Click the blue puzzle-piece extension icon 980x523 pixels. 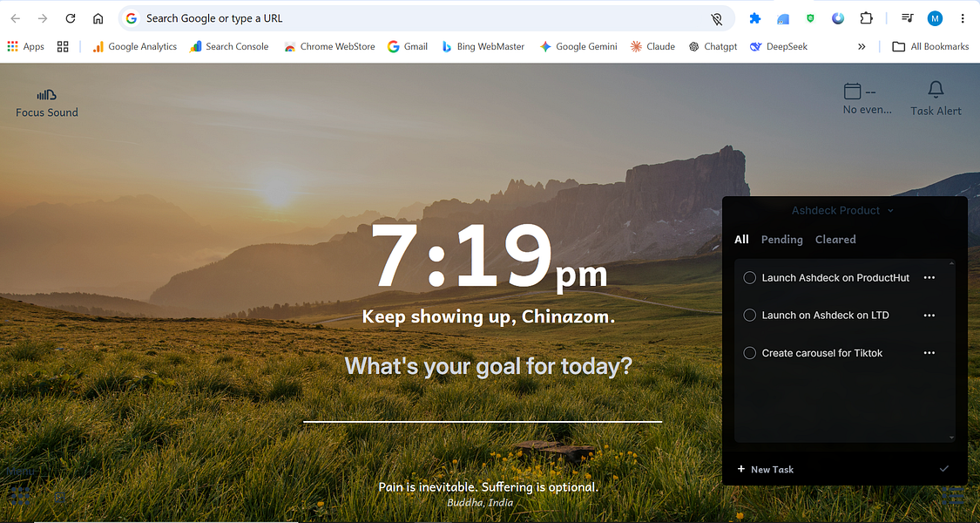point(755,18)
